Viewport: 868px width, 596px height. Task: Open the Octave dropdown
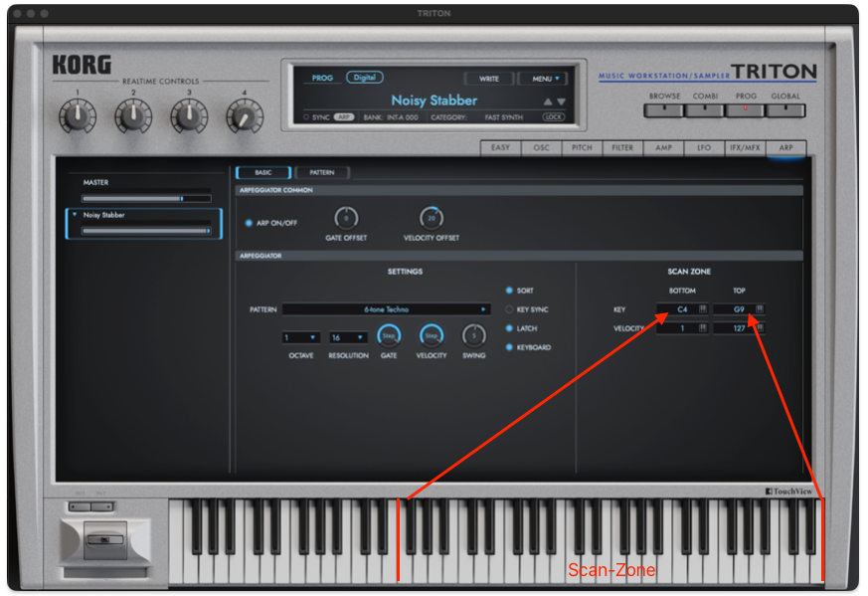[x=300, y=337]
